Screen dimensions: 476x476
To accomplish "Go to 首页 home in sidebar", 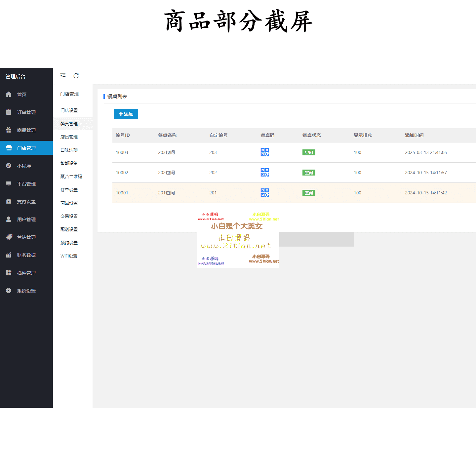I will (x=22, y=95).
